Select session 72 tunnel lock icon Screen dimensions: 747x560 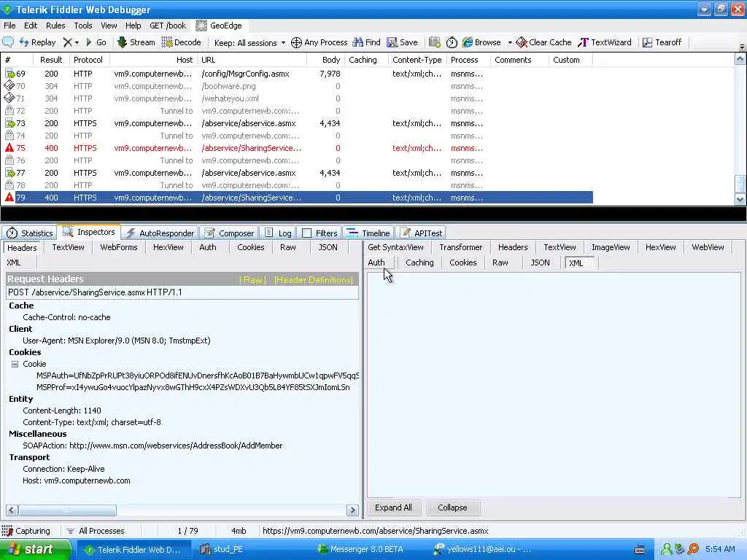[x=9, y=111]
